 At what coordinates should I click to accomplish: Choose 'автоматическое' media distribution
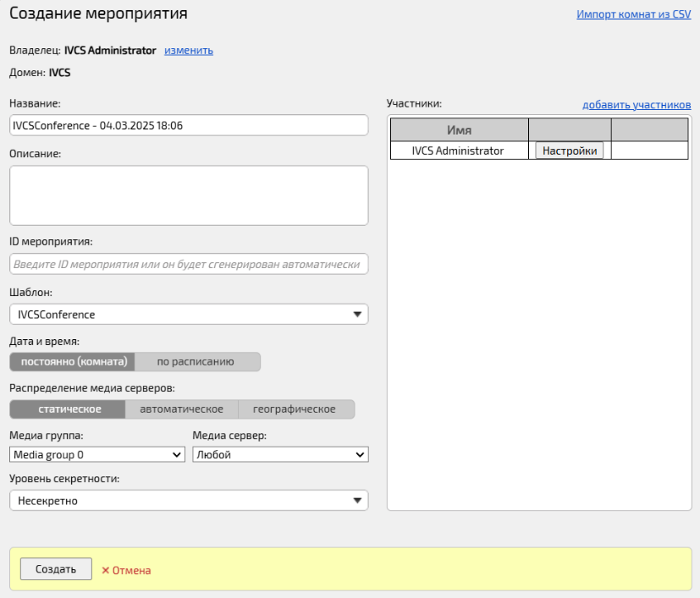tap(181, 409)
